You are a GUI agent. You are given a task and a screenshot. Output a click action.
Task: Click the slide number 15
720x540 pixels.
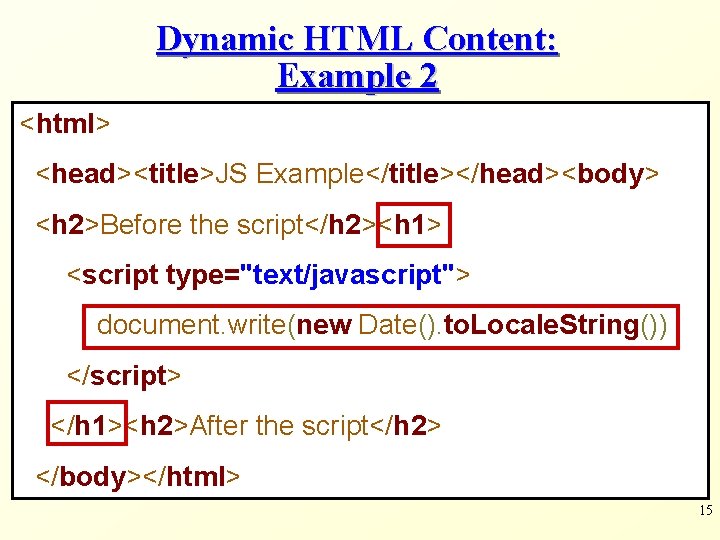(706, 510)
